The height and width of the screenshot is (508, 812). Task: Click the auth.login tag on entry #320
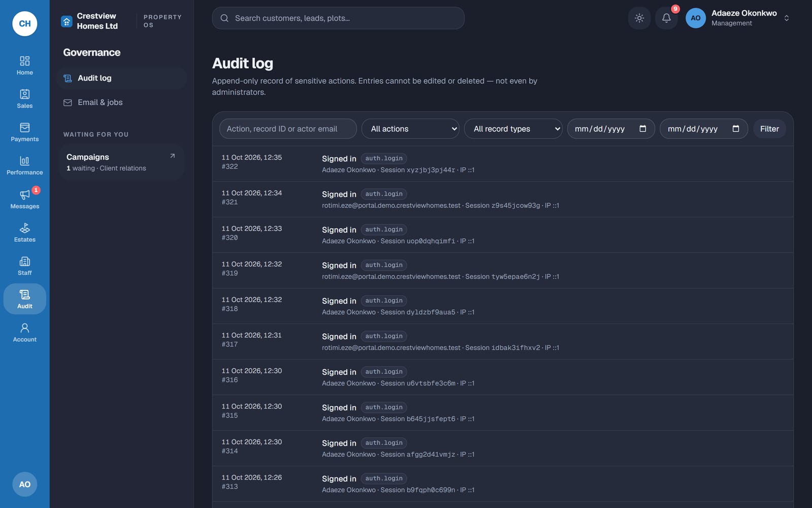coord(384,230)
